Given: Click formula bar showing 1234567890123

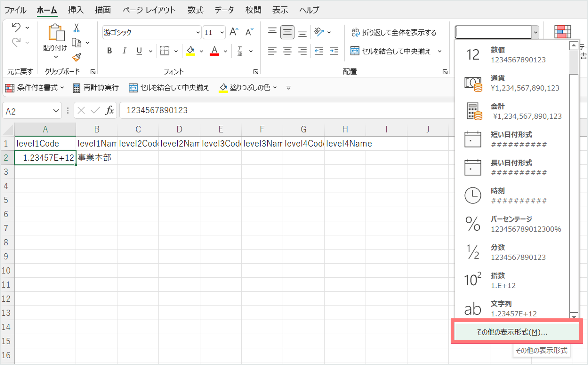Looking at the screenshot, I should click(287, 110).
